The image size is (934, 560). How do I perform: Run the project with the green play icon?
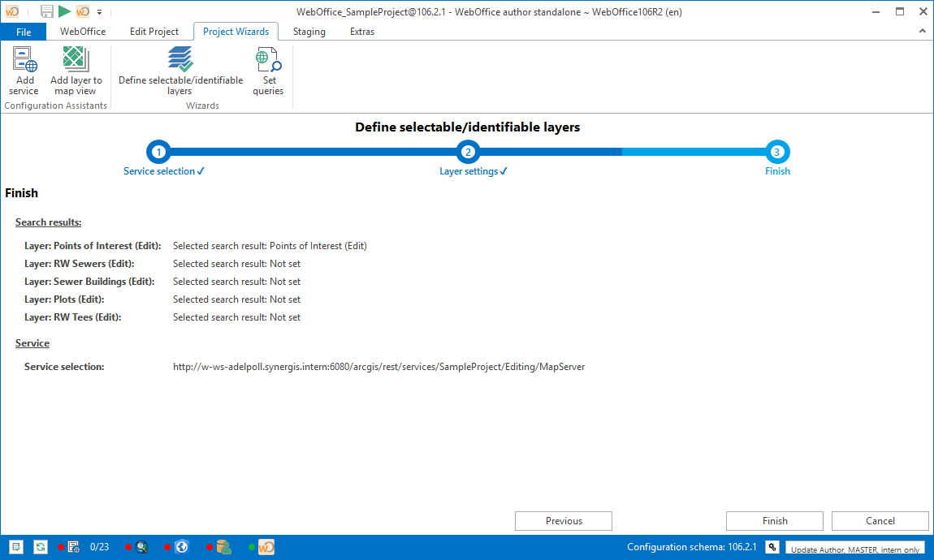point(63,11)
